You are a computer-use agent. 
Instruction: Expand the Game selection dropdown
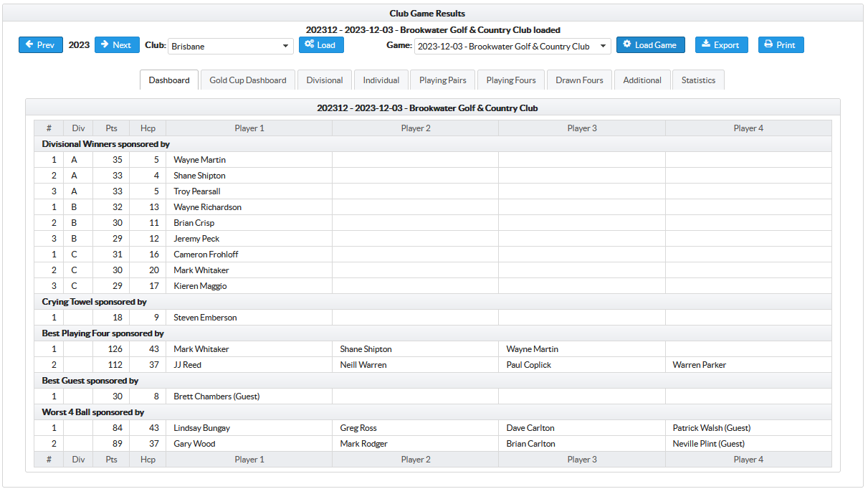click(512, 47)
